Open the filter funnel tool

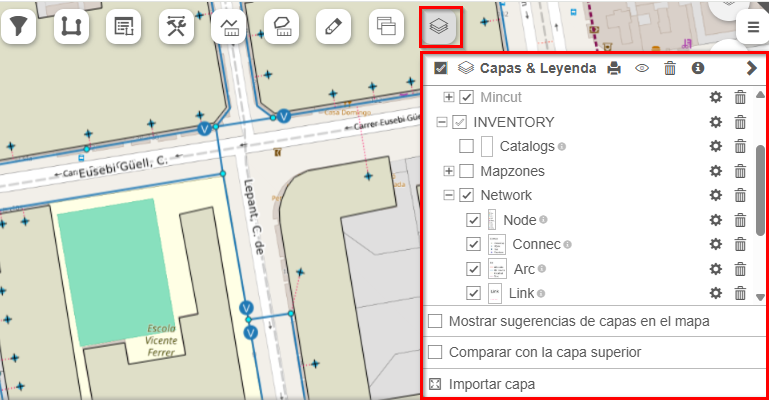(x=15, y=27)
